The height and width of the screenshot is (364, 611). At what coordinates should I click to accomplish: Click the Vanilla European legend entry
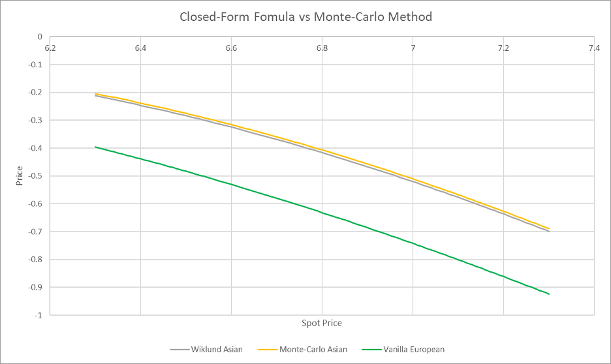pos(403,350)
